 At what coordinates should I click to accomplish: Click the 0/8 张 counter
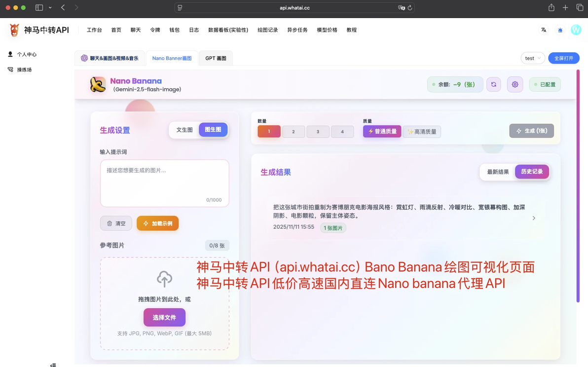pyautogui.click(x=217, y=246)
